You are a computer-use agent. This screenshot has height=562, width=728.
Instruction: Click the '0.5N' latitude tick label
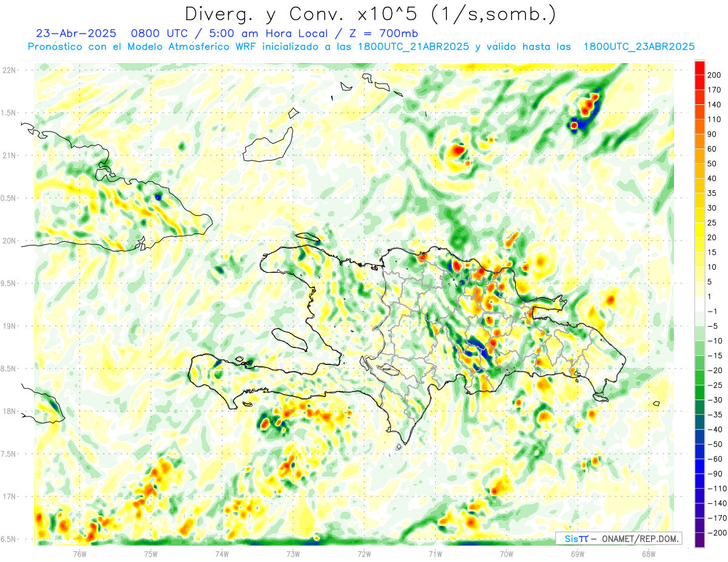[8, 198]
